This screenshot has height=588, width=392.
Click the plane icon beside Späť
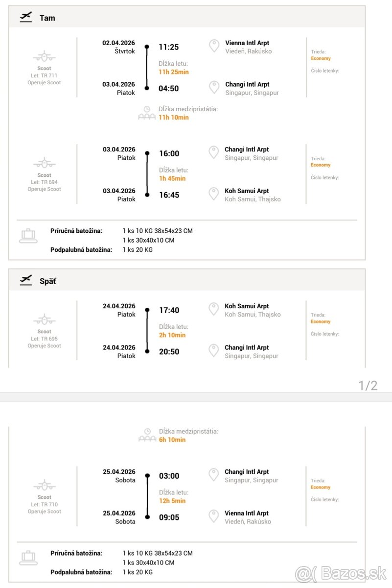[x=25, y=281]
